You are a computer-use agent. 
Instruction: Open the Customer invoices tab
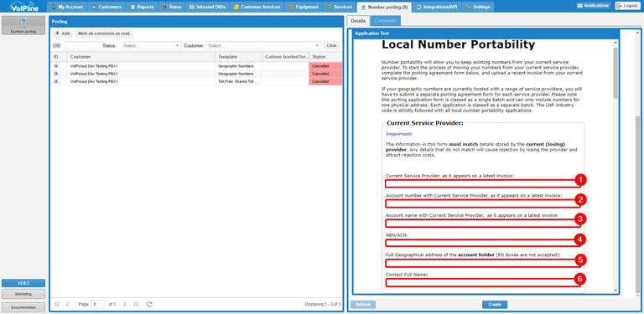tap(257, 7)
